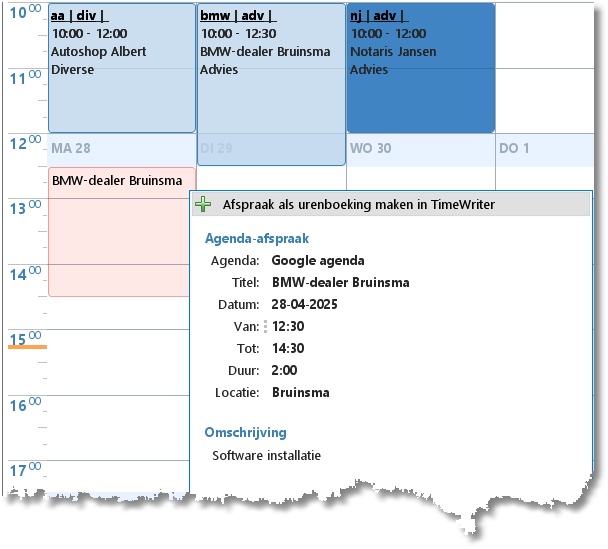The height and width of the screenshot is (549, 608).
Task: Select the nj | adv Notaris Jansen booking
Action: click(421, 68)
